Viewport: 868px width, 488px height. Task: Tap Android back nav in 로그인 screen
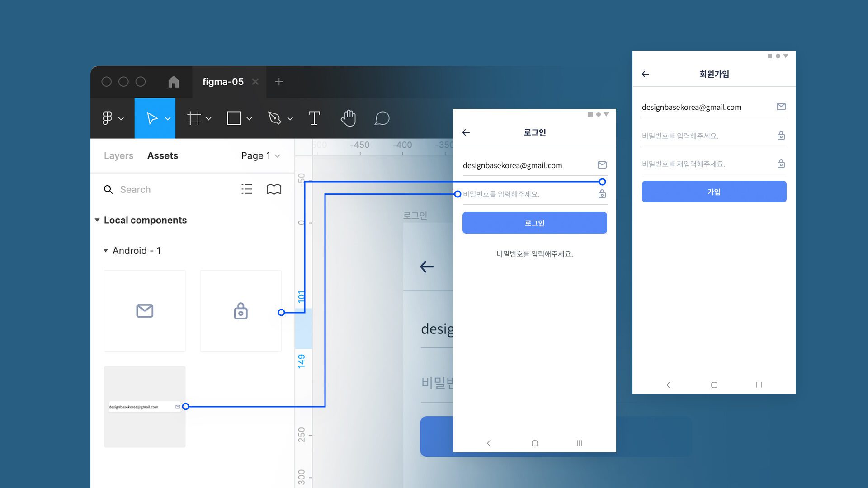pos(489,443)
